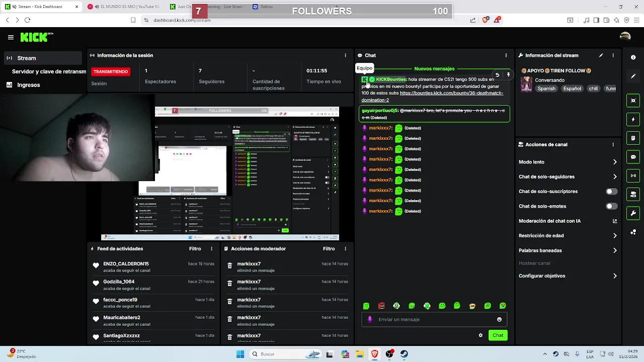
Task: Click the info circle icon in right strip
Action: point(633,57)
